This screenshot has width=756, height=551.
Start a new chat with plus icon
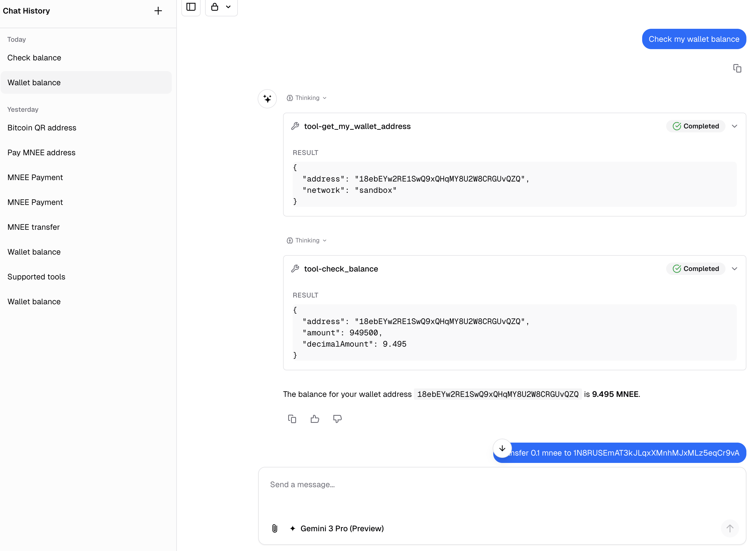(158, 11)
